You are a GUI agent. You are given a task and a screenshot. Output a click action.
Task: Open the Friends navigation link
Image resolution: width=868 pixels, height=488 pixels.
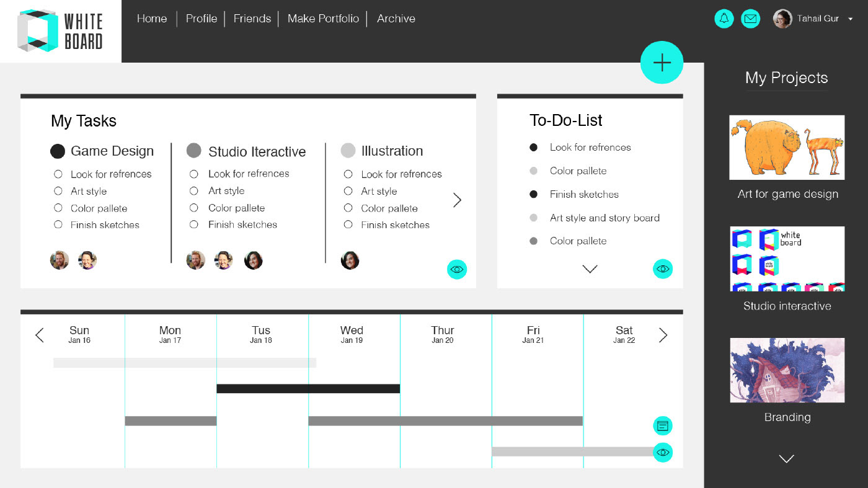252,19
